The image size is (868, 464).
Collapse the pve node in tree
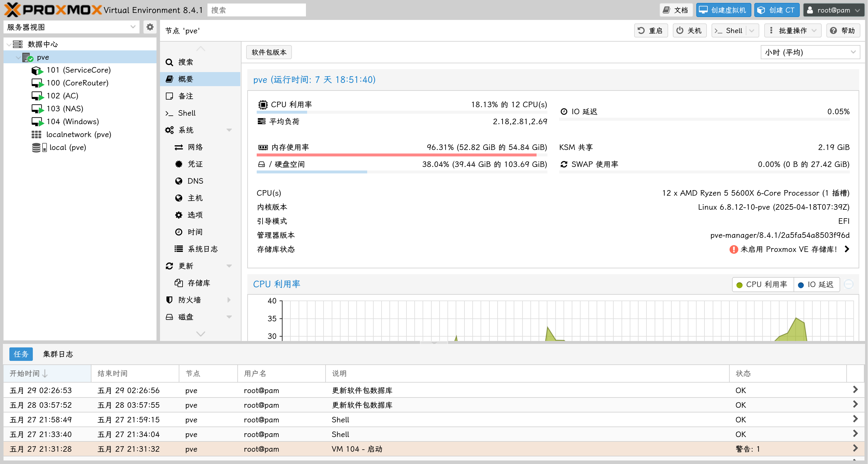coord(18,58)
